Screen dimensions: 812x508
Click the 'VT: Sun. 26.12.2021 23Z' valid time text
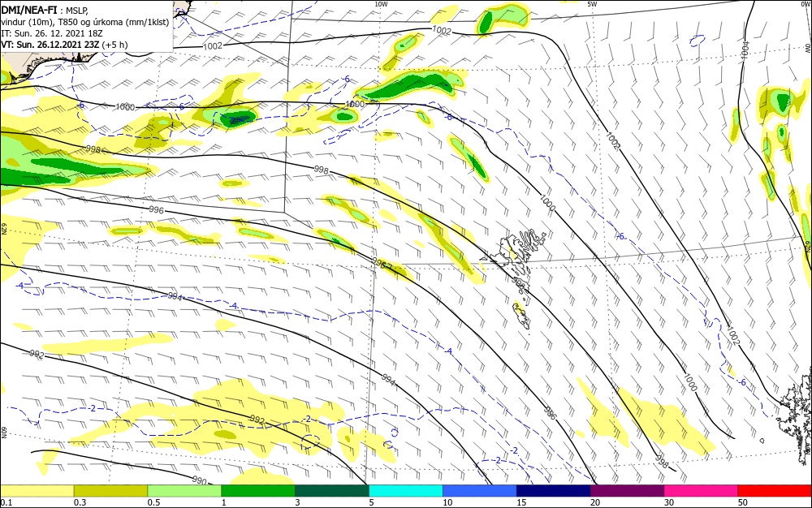point(50,45)
